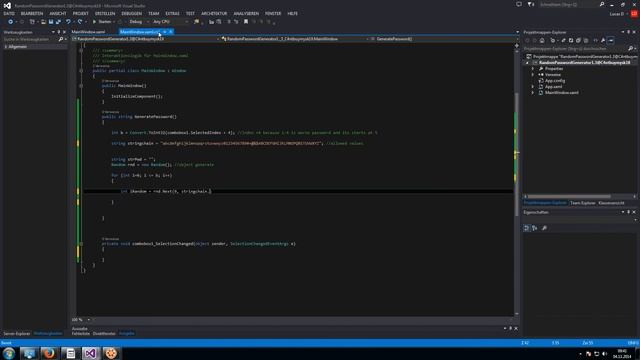Viewport: 640px width, 360px height.
Task: Select App.config in the solution tree
Action: pos(555,81)
